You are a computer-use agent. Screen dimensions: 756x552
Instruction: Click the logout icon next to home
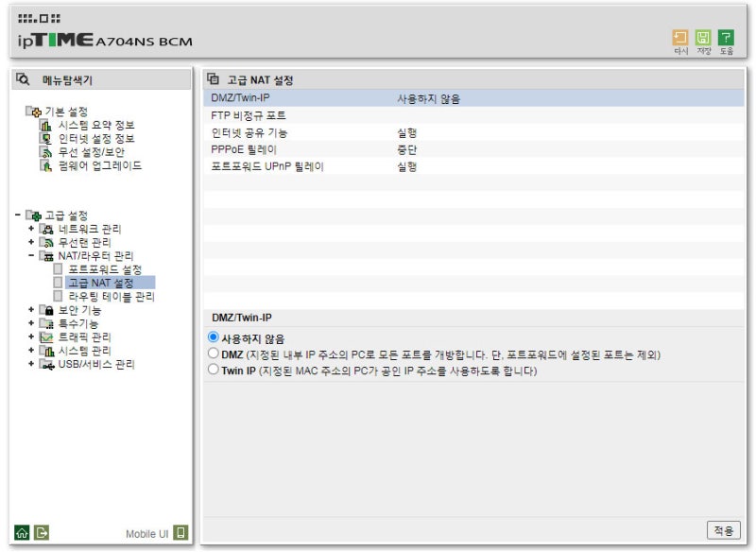pos(40,531)
